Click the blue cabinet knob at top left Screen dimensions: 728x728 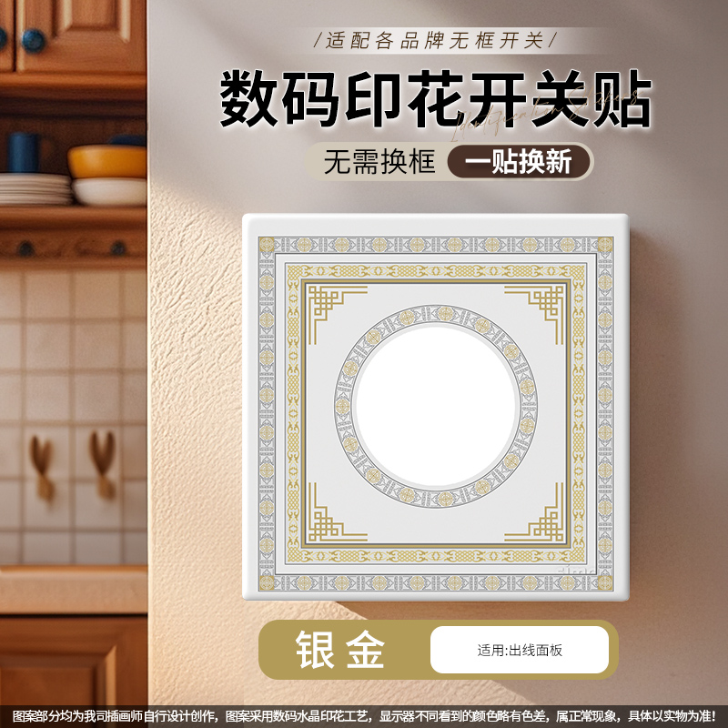pos(33,40)
